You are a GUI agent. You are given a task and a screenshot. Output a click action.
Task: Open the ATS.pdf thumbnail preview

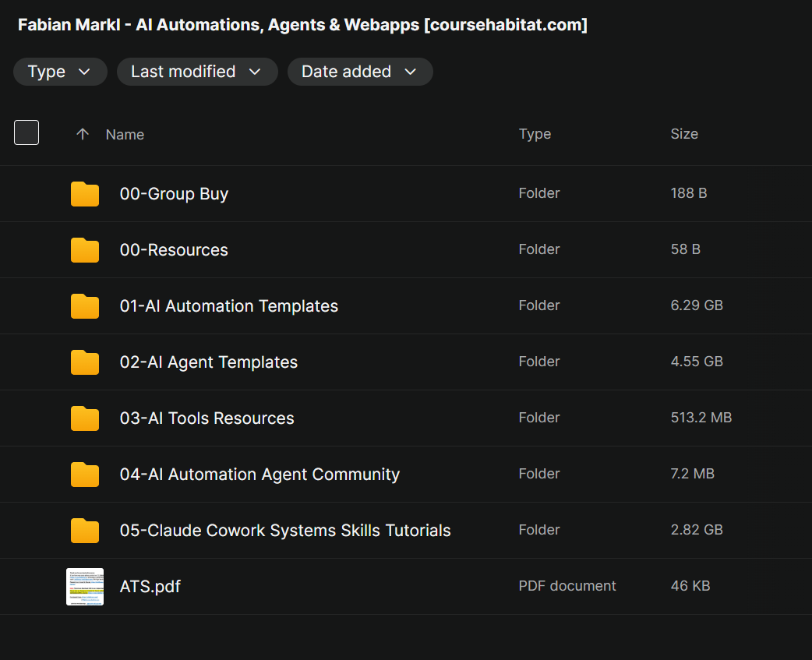[x=85, y=587]
